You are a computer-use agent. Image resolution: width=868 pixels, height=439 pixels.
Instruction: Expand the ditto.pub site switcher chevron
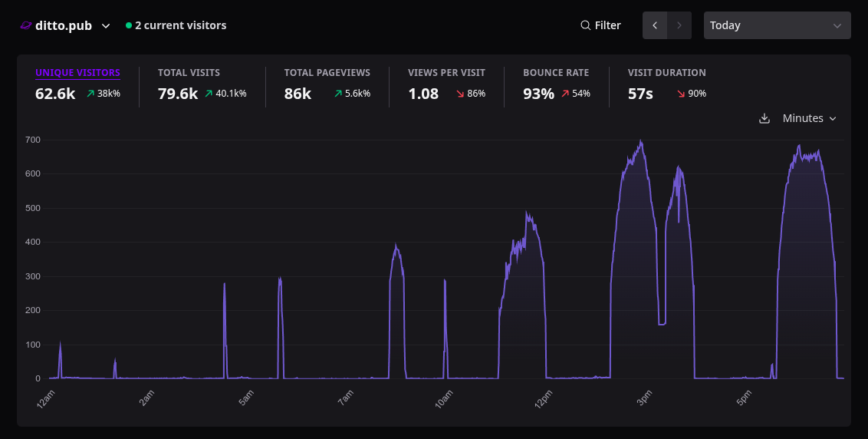(x=106, y=26)
